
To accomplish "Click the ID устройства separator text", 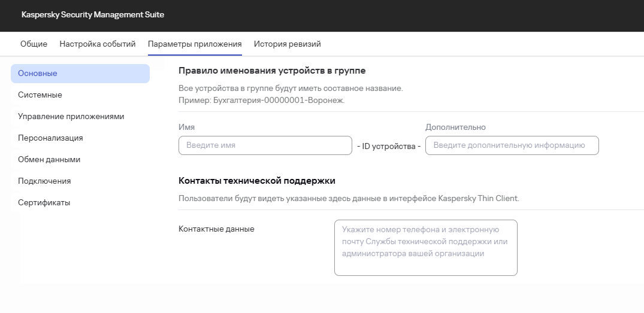I will (389, 146).
